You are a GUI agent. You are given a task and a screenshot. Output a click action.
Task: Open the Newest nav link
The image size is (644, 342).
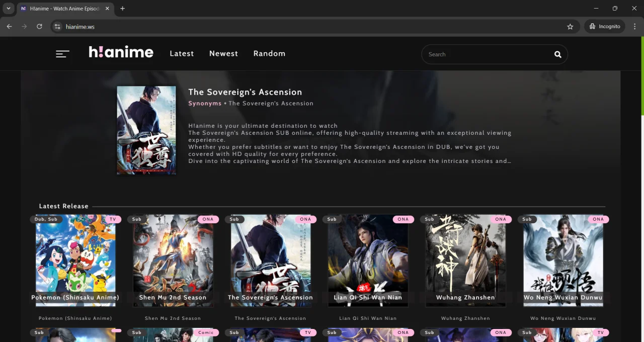point(223,53)
